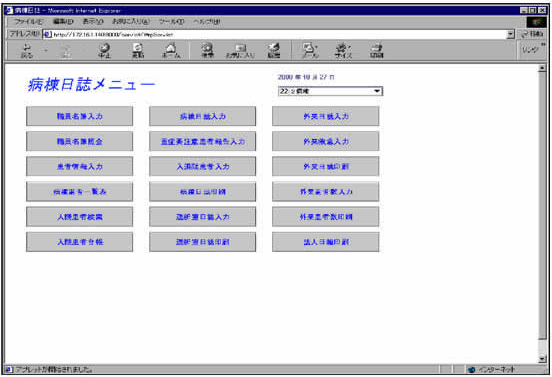Click the Print (印刷) toolbar icon
This screenshot has height=377, width=552.
(376, 51)
